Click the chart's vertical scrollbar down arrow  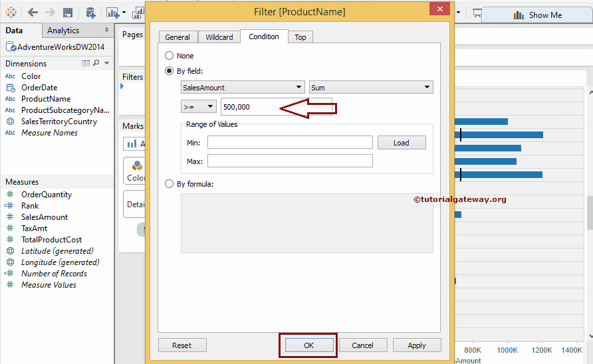click(x=590, y=335)
